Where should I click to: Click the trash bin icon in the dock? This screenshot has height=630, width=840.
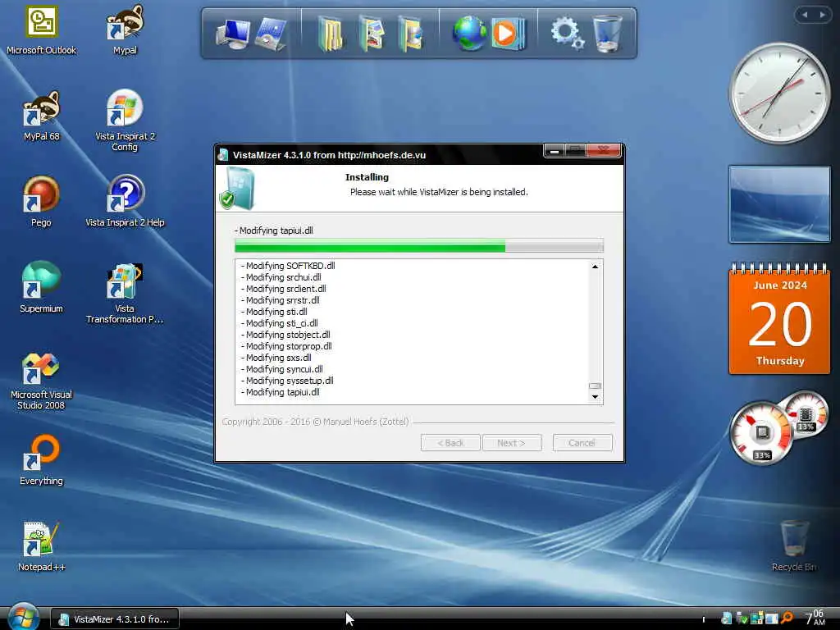pyautogui.click(x=608, y=33)
